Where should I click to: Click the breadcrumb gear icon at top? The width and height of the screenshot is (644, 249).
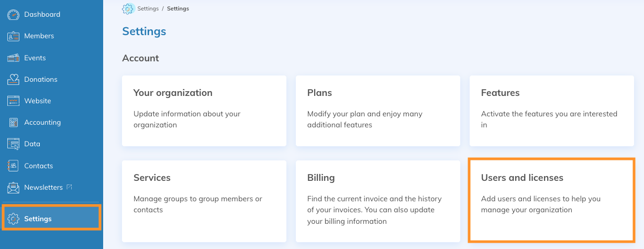[x=128, y=9]
